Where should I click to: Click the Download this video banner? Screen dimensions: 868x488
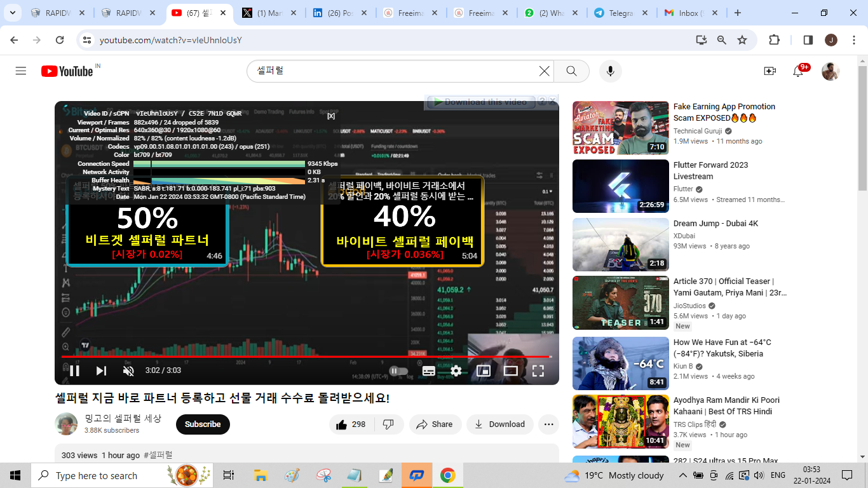tap(480, 102)
